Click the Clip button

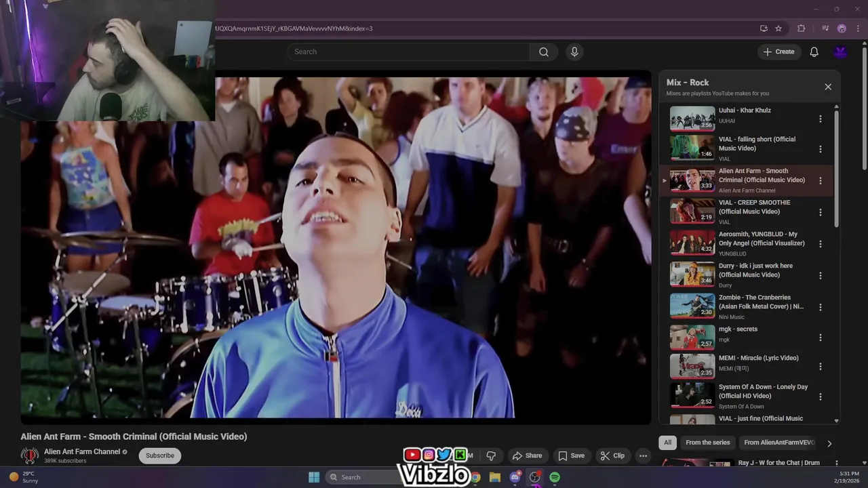(612, 455)
